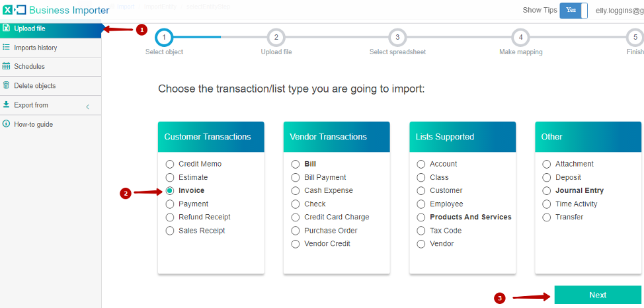This screenshot has width=644, height=308.
Task: Click the Upload file sidebar icon
Action: tap(6, 28)
